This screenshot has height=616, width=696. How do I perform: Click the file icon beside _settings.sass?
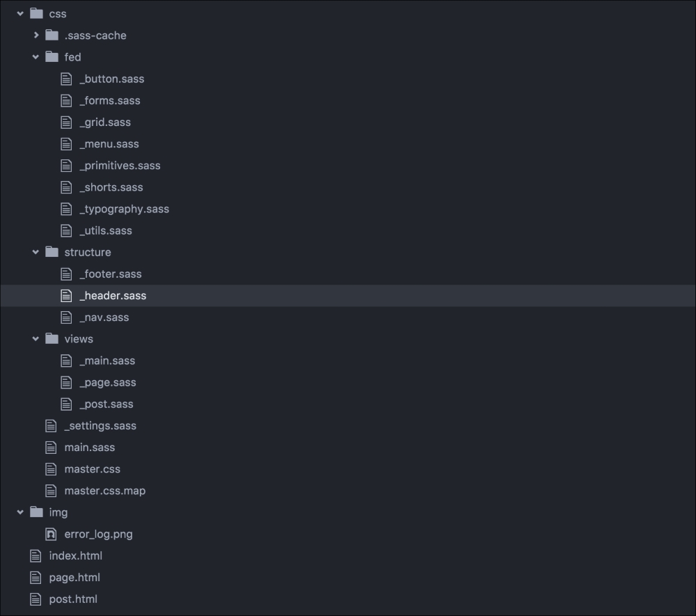[x=51, y=425]
